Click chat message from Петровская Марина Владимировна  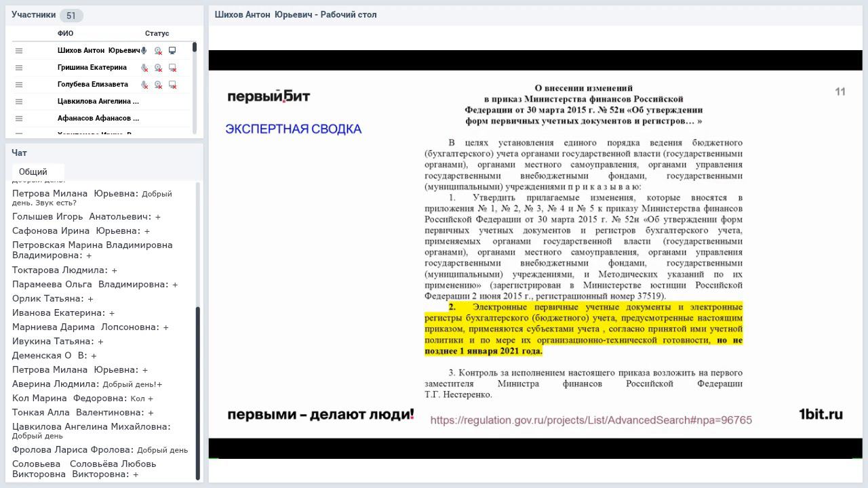92,250
